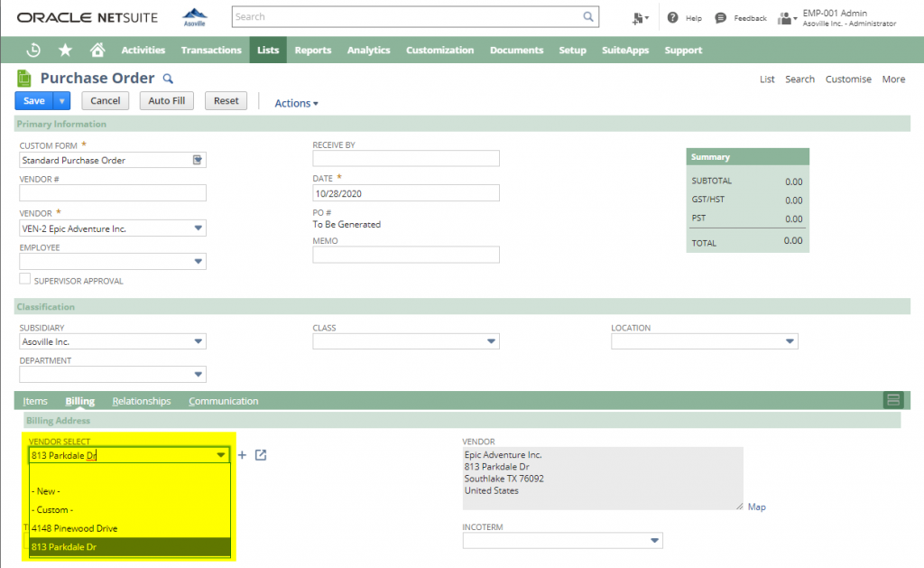Expand the Location dropdown

tap(790, 341)
